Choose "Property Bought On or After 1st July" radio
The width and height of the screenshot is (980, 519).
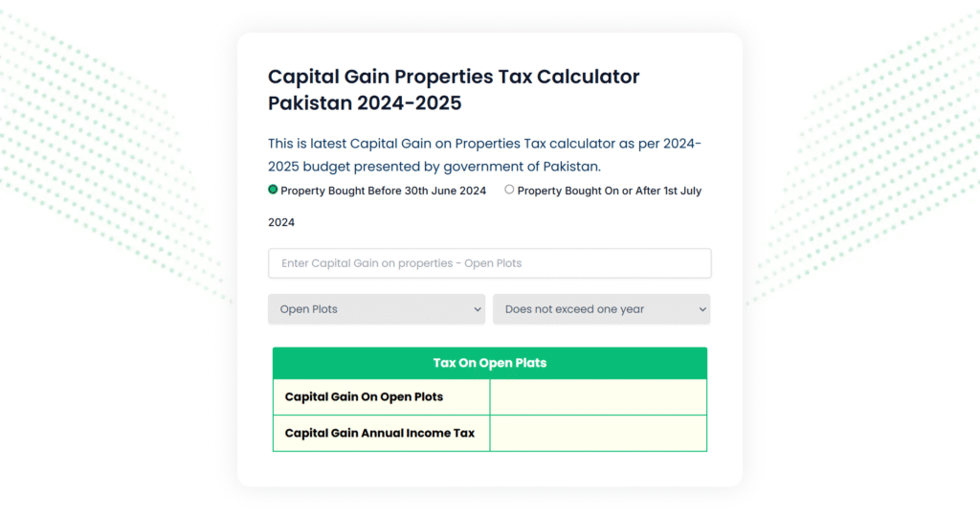[509, 190]
